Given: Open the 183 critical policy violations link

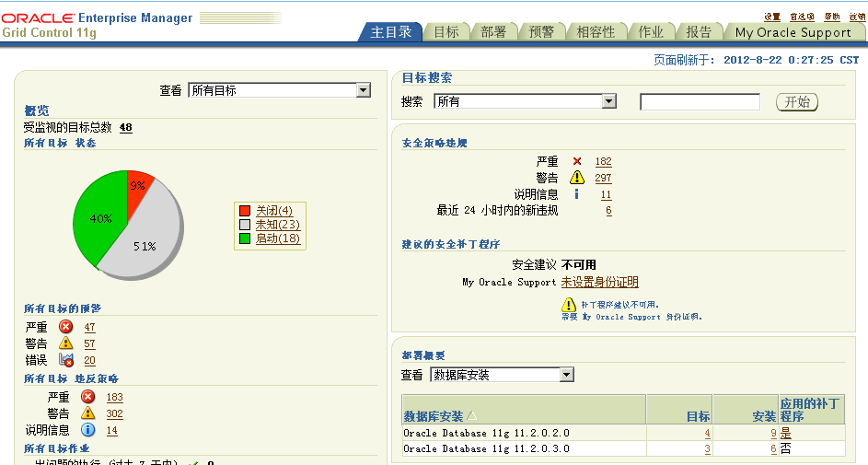Looking at the screenshot, I should tap(114, 397).
